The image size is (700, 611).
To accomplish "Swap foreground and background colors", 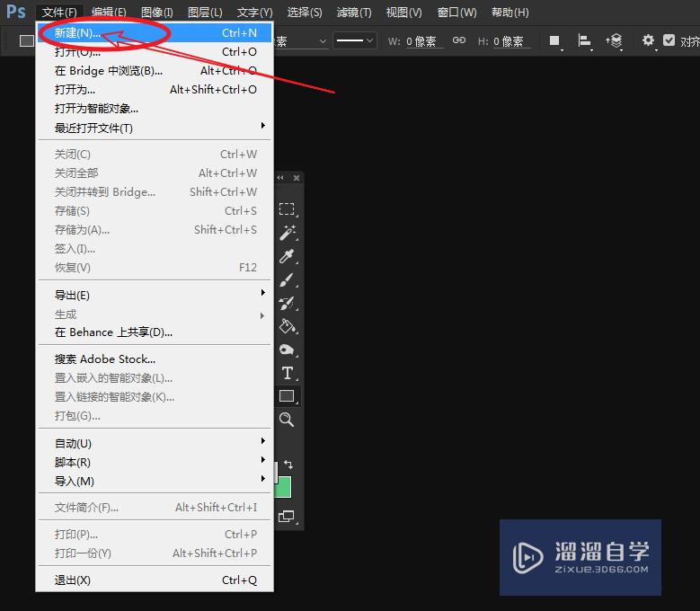I will tap(288, 465).
